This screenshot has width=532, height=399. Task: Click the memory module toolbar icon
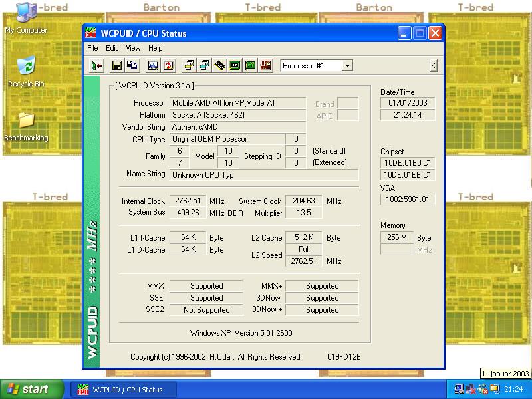point(220,65)
